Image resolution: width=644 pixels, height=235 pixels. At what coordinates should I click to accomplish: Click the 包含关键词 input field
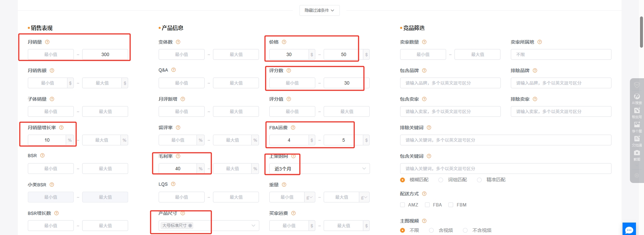[x=505, y=169]
